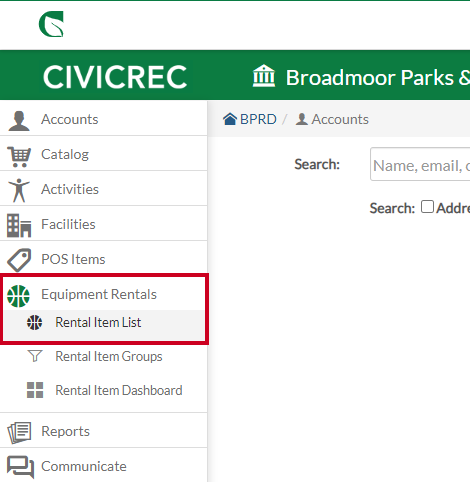470x482 pixels.
Task: Click the Catalog shopping cart icon
Action: coord(19,156)
